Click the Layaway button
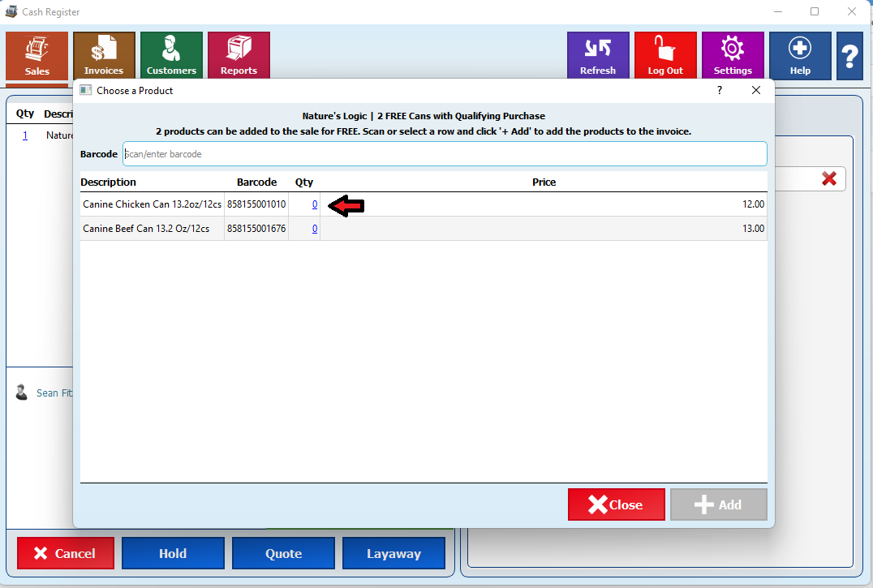Viewport: 873px width, 588px height. (x=393, y=553)
